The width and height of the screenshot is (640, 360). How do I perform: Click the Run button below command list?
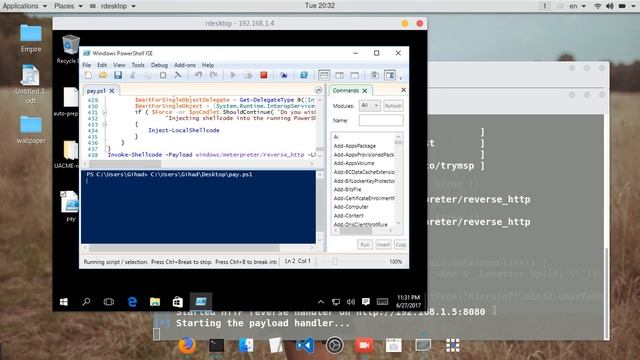365,244
